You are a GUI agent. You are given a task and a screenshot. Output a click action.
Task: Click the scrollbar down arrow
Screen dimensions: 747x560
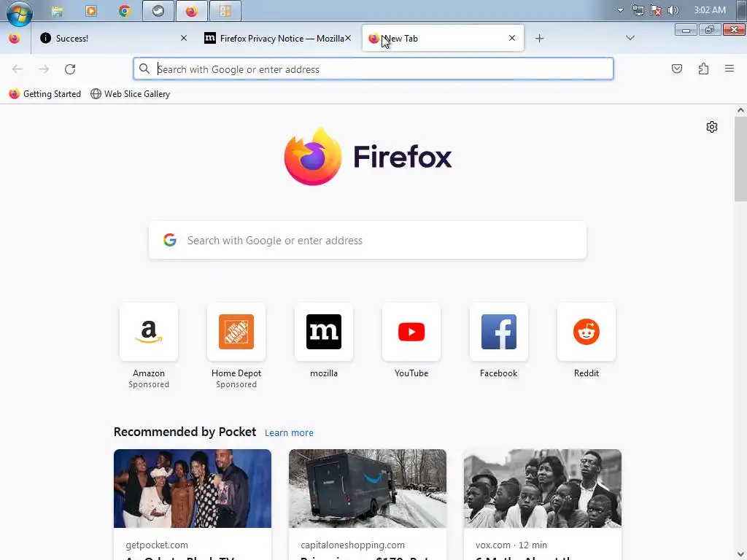click(x=740, y=554)
